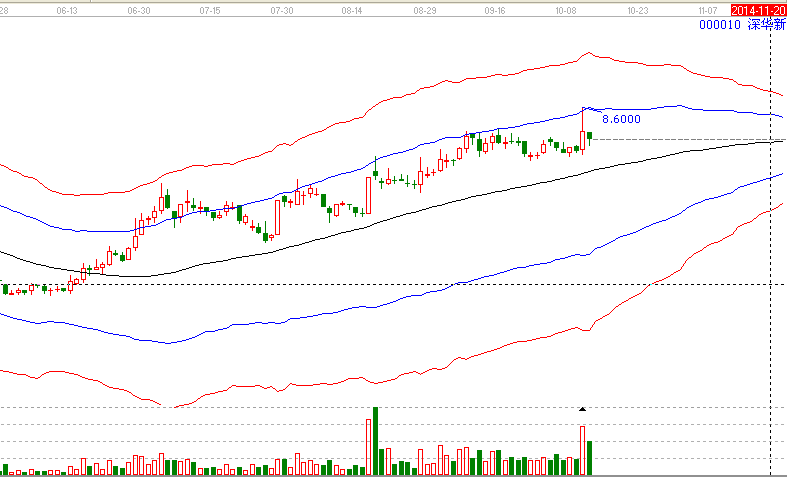This screenshot has width=787, height=483.
Task: Click the last green candlestick on the chart
Action: pyautogui.click(x=590, y=136)
